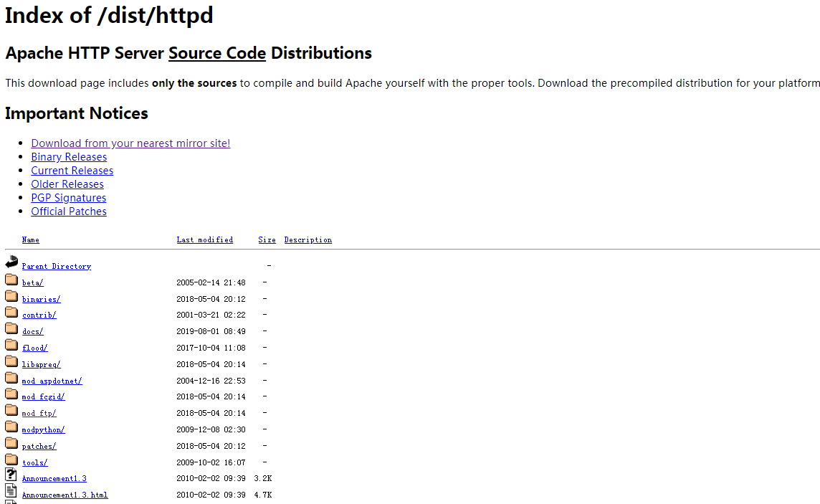Viewport: 820px width, 504px height.
Task: Click the document icon beside Announcement1.3.html
Action: pyautogui.click(x=11, y=491)
